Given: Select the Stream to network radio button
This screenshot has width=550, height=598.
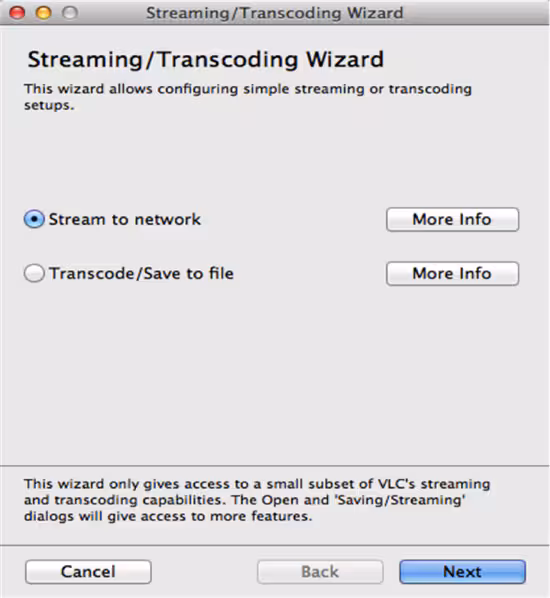Looking at the screenshot, I should click(34, 219).
